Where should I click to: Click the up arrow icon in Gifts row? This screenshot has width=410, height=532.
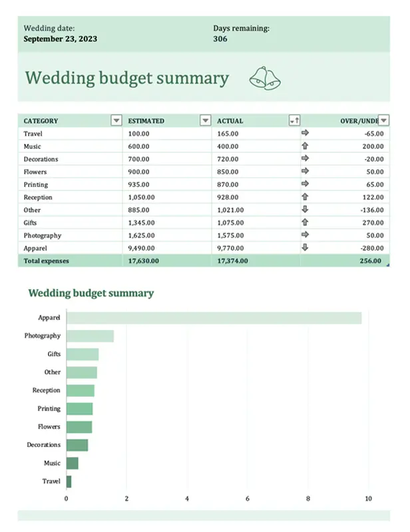pyautogui.click(x=306, y=222)
